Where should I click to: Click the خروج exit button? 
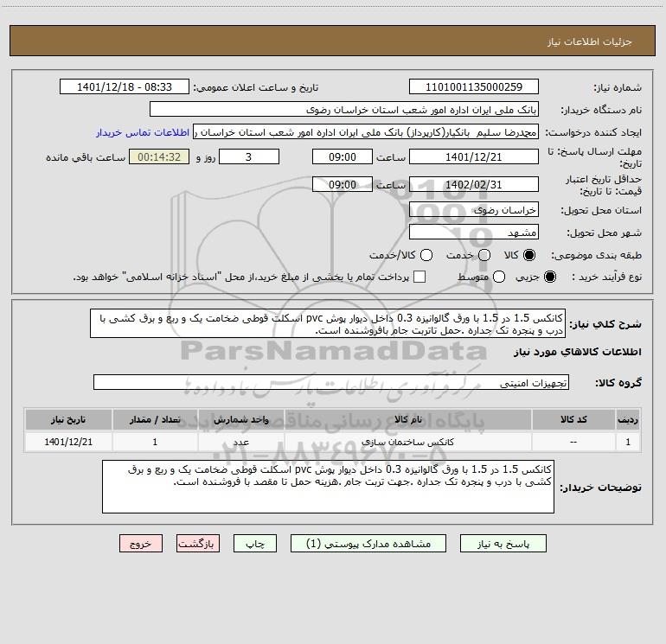141,544
